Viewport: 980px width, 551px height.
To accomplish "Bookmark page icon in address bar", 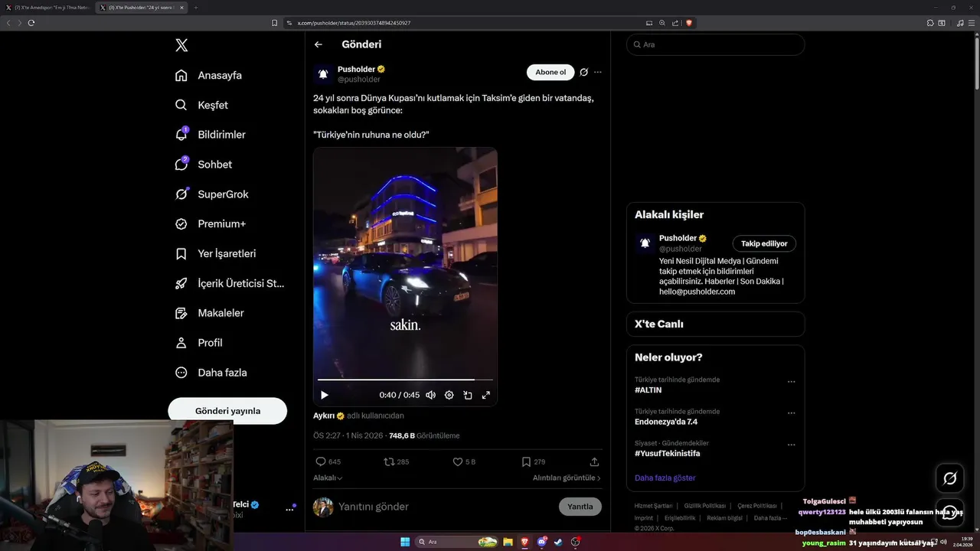I will click(274, 23).
